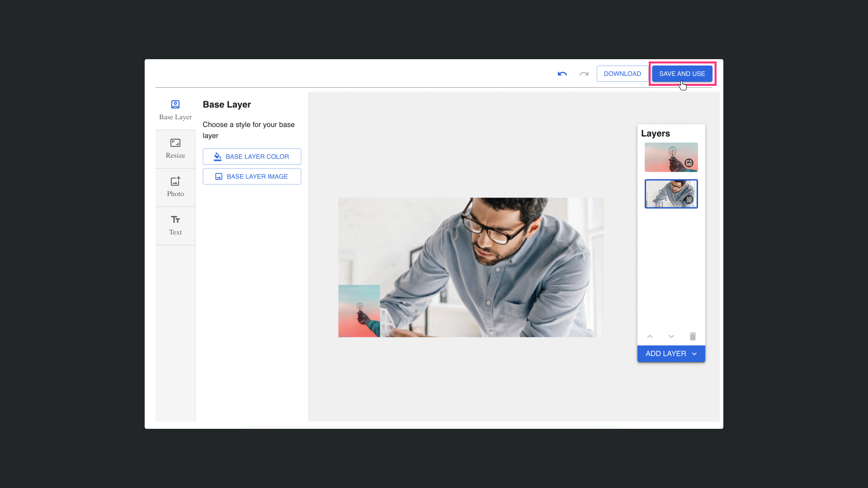Click the Save and Use button
The width and height of the screenshot is (868, 488).
682,74
